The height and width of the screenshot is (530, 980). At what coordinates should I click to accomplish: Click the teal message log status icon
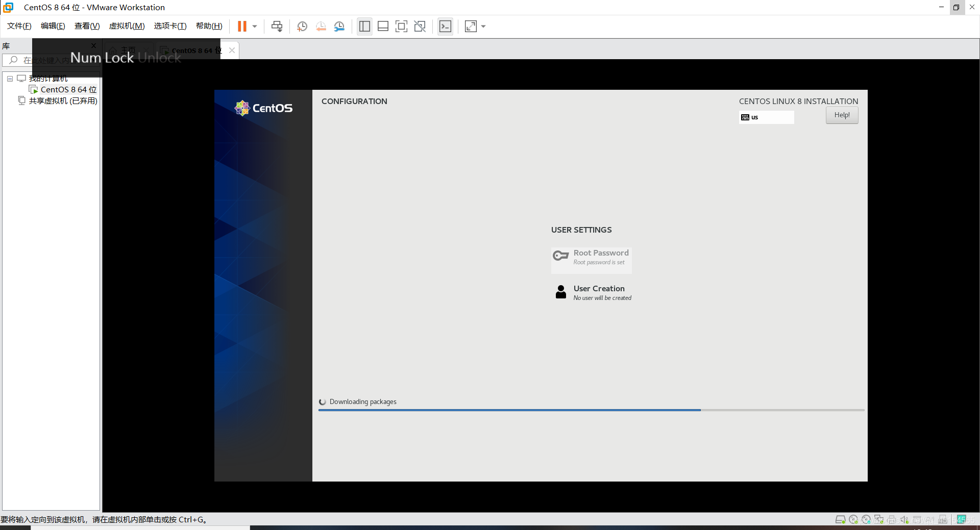962,519
